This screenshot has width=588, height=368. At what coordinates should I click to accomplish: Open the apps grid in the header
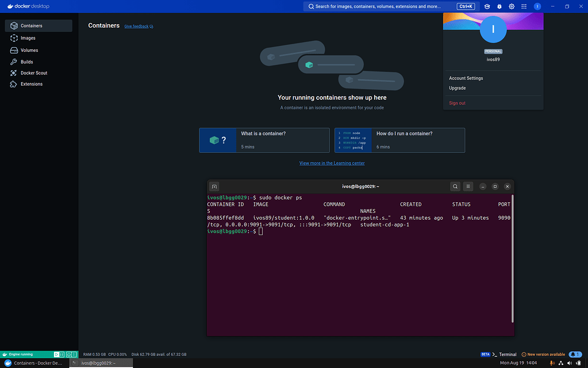pyautogui.click(x=524, y=6)
